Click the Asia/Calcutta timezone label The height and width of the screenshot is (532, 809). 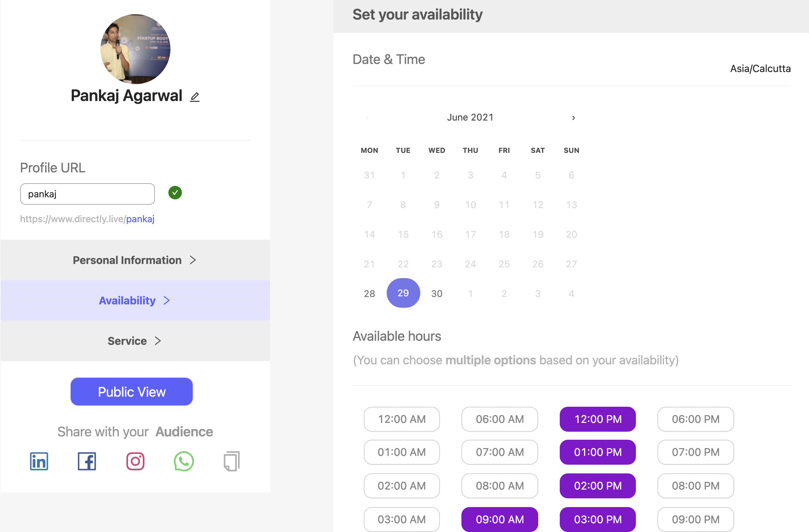[x=760, y=69]
